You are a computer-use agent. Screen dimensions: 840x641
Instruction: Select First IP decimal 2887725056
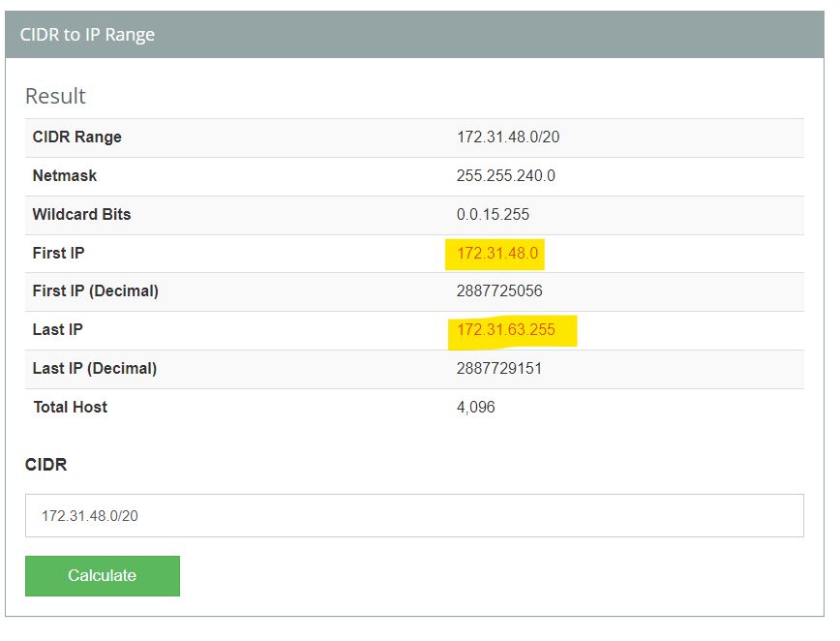tap(499, 291)
